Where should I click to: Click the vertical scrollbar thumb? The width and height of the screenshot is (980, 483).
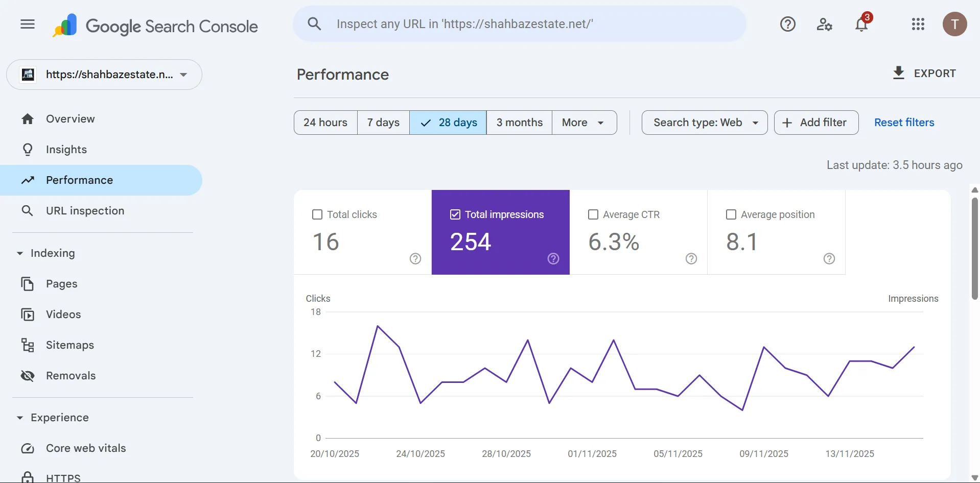click(974, 248)
